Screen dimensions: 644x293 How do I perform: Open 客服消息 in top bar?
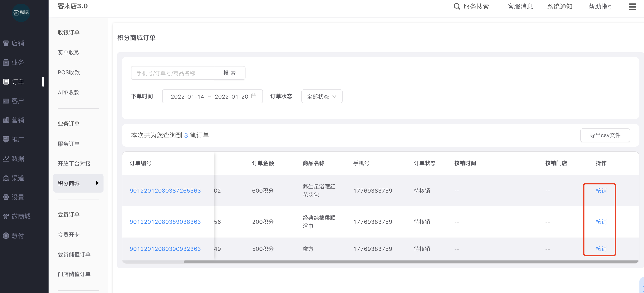[520, 6]
